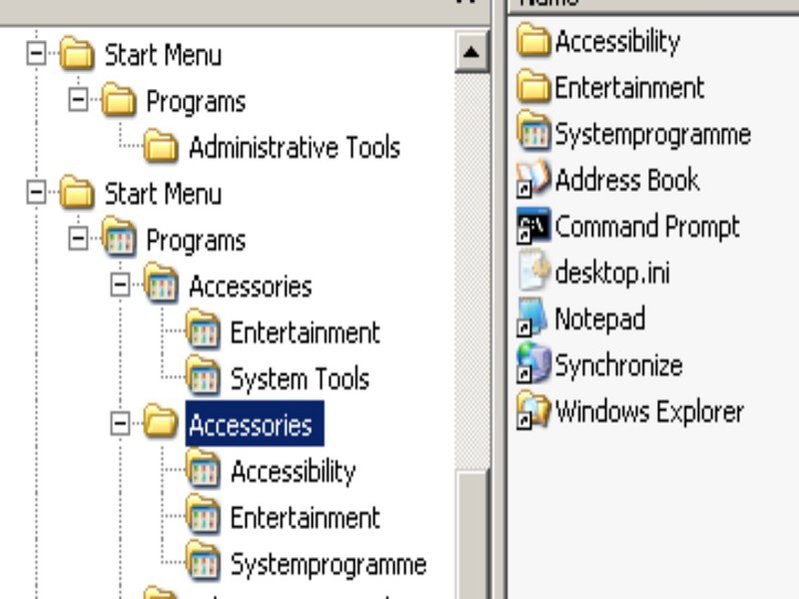Click tree Entertainment icon above tree Systemprogramme
This screenshot has height=599, width=799.
(203, 515)
